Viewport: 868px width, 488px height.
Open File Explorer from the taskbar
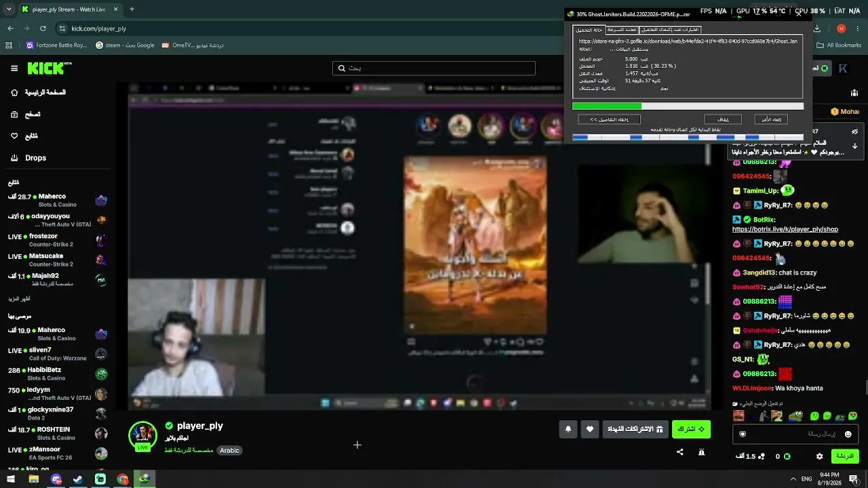tap(34, 479)
